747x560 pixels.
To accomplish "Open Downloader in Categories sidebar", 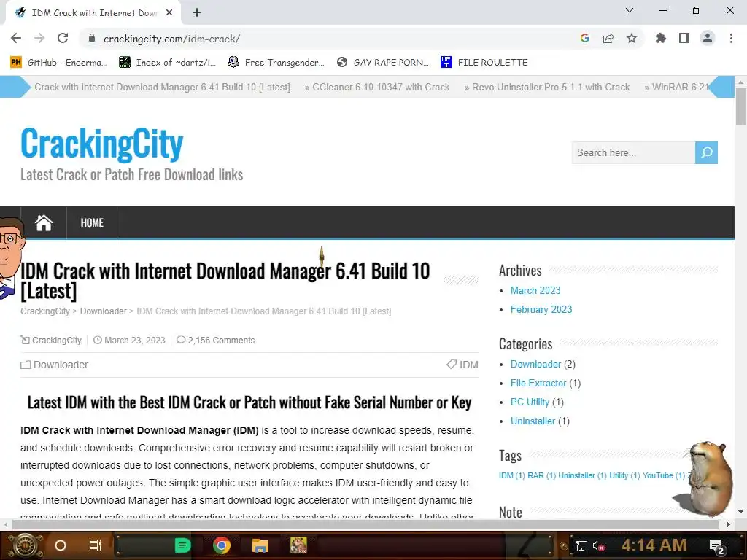I will click(x=536, y=365).
